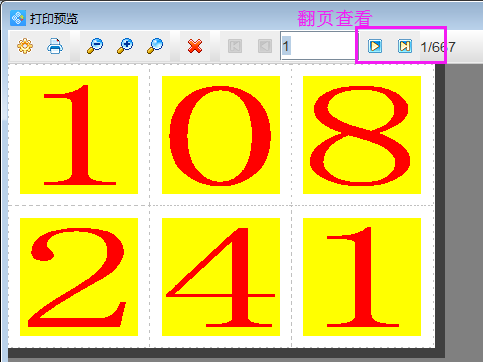Select the label showing digit 0
Viewport: 483px width, 362px height.
tap(221, 135)
